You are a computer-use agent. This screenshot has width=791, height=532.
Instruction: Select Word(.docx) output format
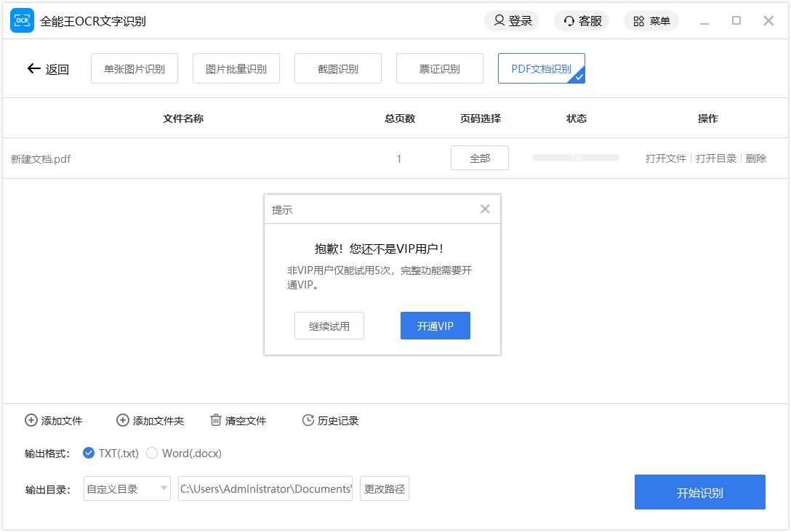click(x=152, y=453)
